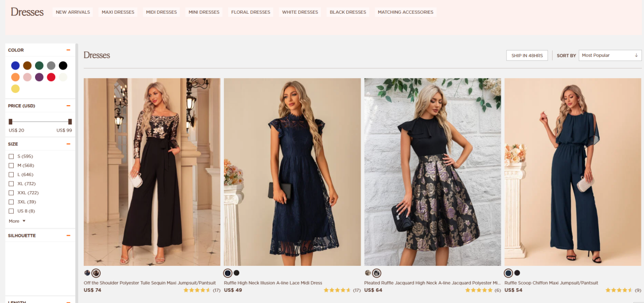
Task: Filter by the pink color swatch
Action: [27, 77]
